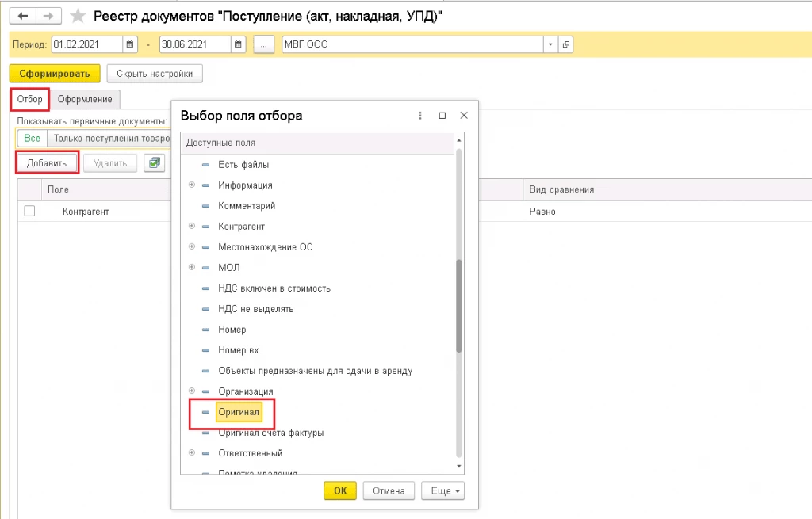This screenshot has width=812, height=519.
Task: Select the Только поступления товаров toggle
Action: coord(111,138)
